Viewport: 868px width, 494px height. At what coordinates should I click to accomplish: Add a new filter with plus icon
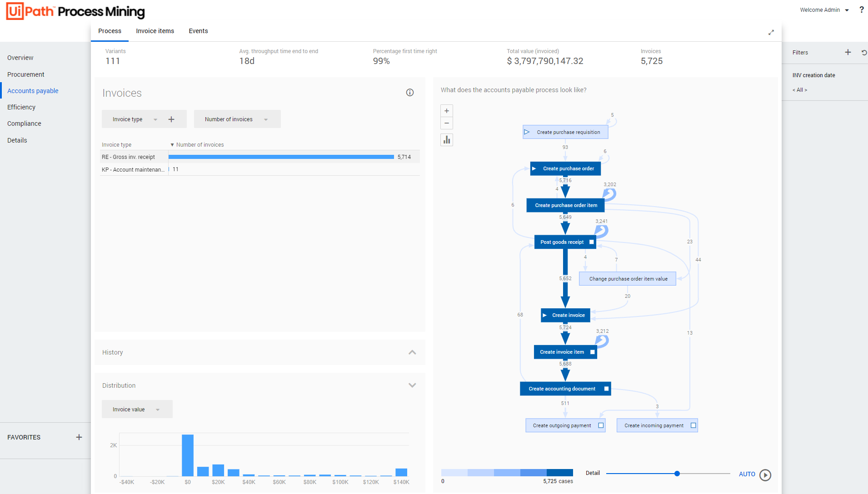pos(848,52)
